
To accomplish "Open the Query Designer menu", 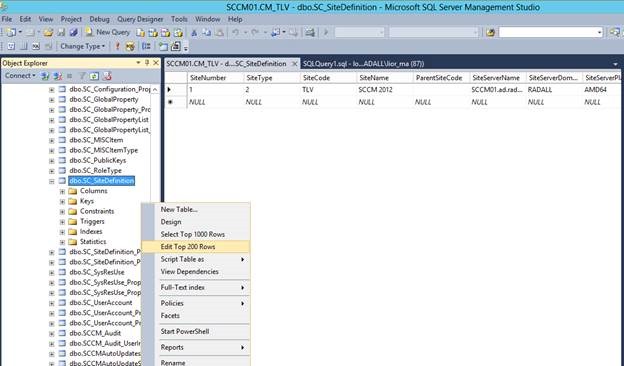I will 140,19.
